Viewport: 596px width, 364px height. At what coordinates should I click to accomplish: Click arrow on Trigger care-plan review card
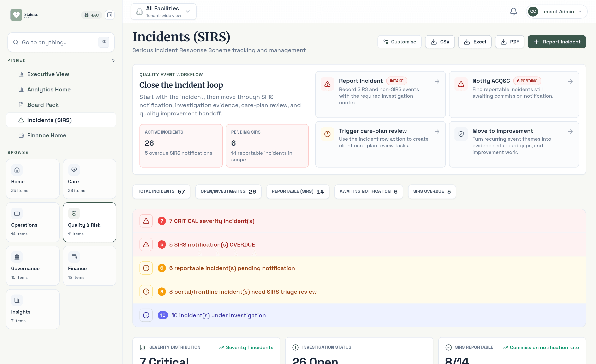(x=437, y=132)
